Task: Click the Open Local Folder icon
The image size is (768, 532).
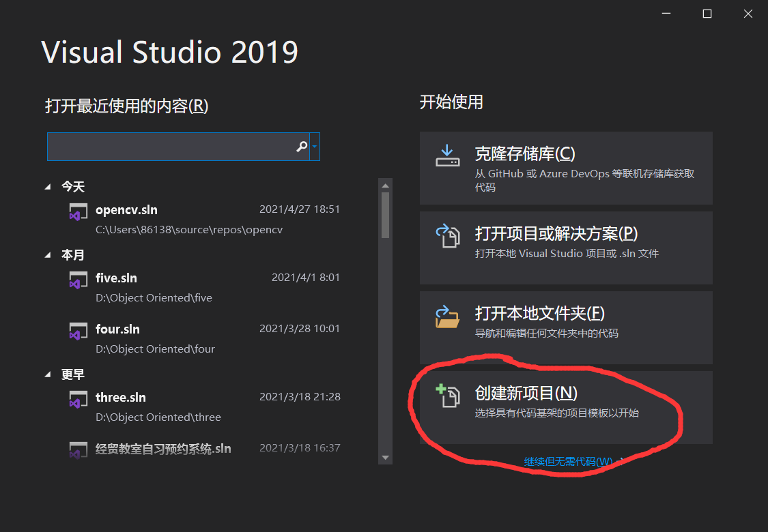Action: [447, 317]
